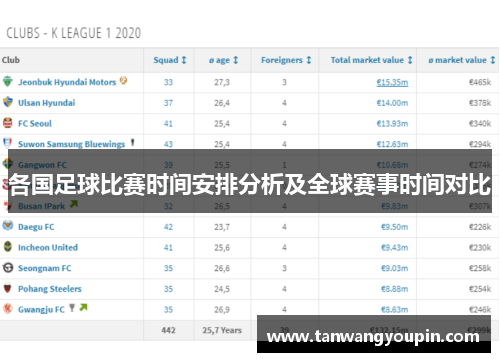The height and width of the screenshot is (362, 500).
Task: Open Suwon Samsung Bluewings club page
Action: pos(71,144)
